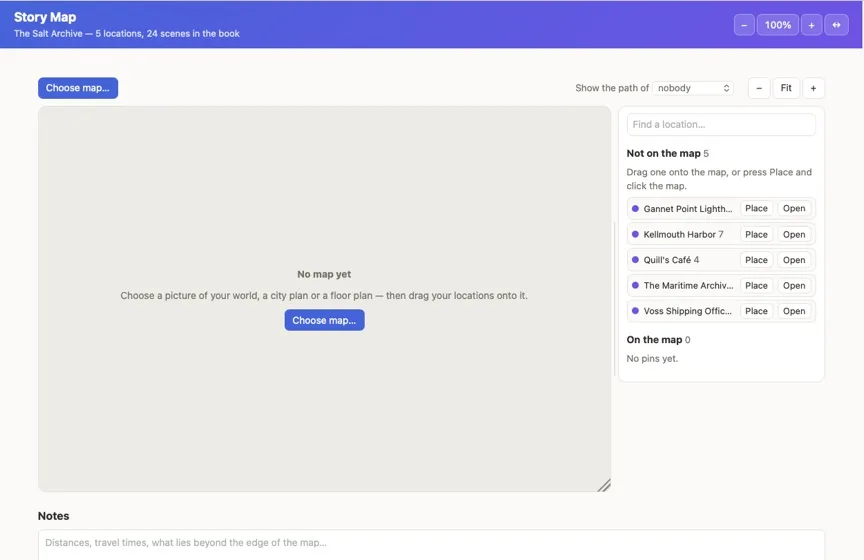Select the Quill's Café location name
The height and width of the screenshot is (560, 864).
click(x=667, y=260)
